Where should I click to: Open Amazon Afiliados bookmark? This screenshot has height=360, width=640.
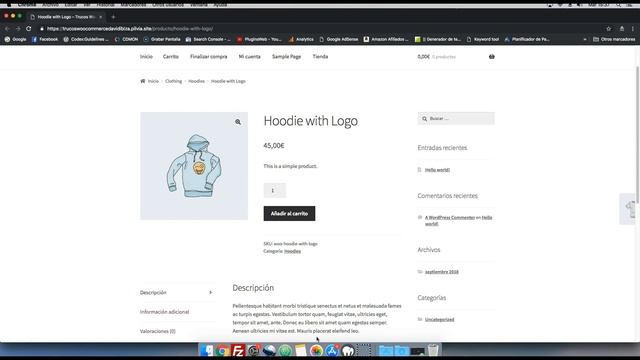coord(386,39)
